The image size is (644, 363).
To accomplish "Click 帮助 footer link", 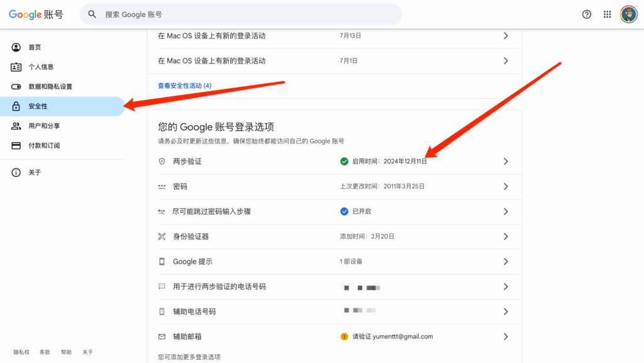I will [66, 352].
